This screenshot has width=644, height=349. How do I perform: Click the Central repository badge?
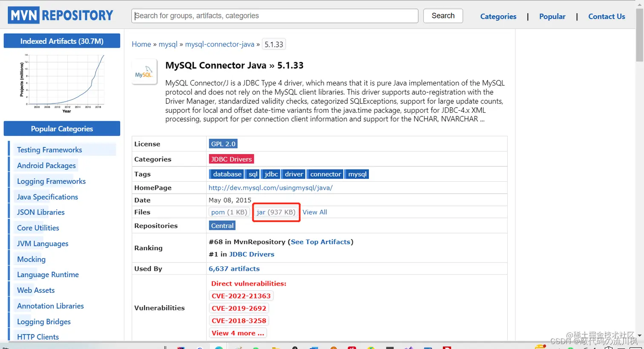pyautogui.click(x=222, y=226)
